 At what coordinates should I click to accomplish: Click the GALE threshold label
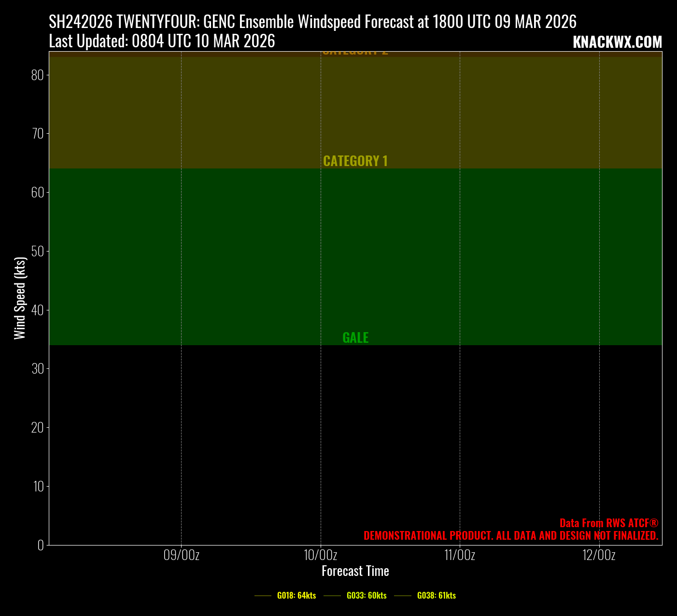click(355, 337)
